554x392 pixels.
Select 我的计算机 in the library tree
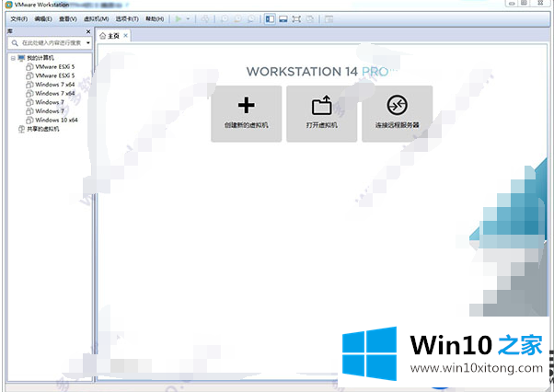[x=40, y=58]
